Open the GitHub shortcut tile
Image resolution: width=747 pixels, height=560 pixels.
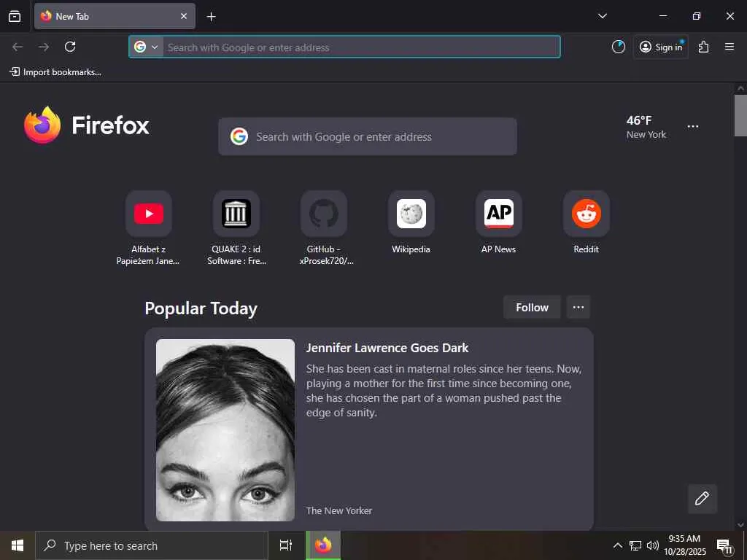324,214
